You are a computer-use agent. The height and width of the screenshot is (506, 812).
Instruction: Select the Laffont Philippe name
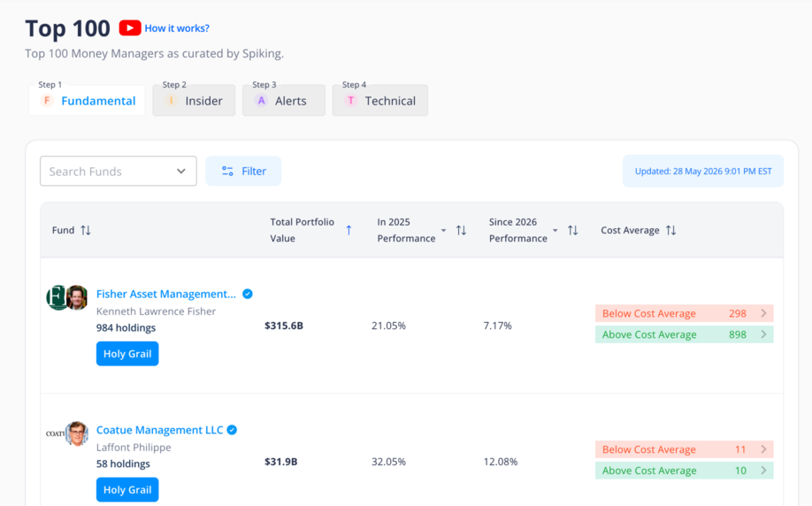134,448
